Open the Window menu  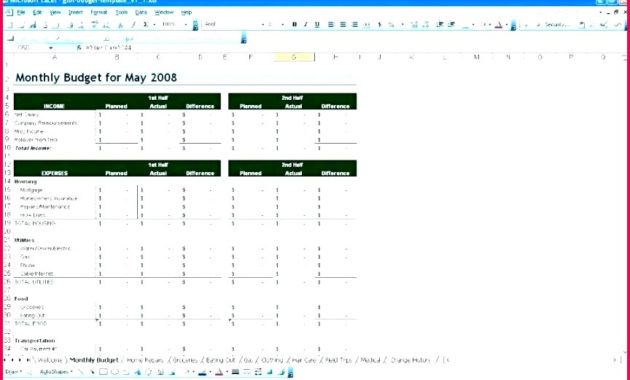tap(164, 12)
